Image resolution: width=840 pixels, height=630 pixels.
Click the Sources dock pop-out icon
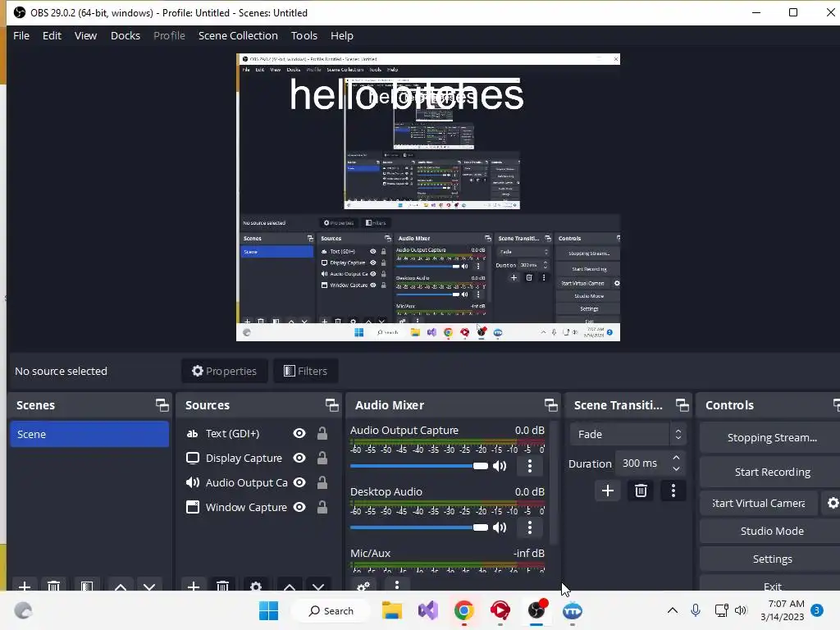click(x=331, y=405)
